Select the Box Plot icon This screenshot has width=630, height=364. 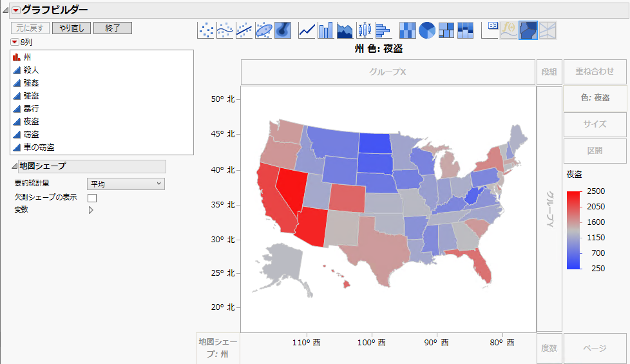coord(365,30)
